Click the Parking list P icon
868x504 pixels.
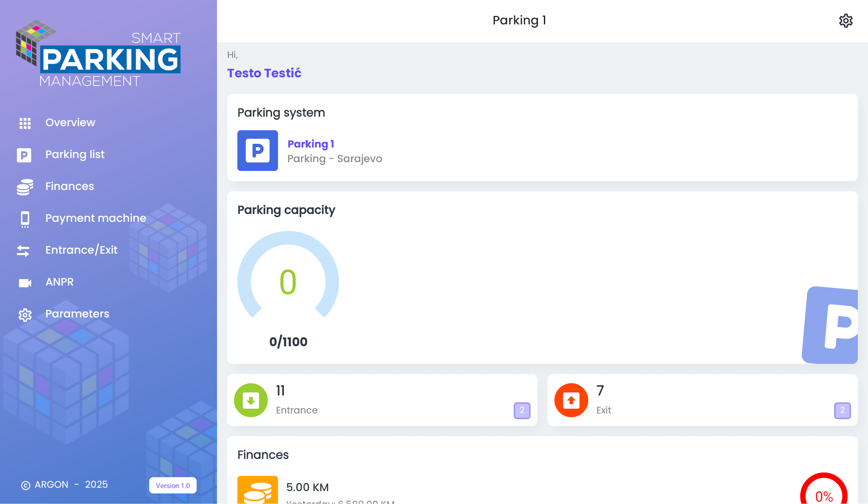point(24,155)
